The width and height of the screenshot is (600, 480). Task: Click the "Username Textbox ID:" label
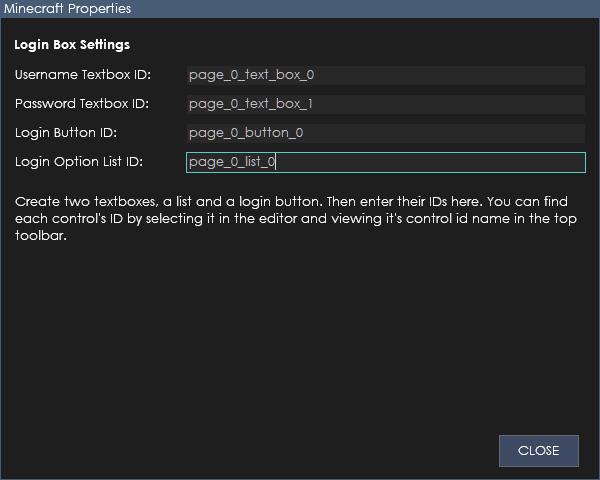[x=83, y=75]
